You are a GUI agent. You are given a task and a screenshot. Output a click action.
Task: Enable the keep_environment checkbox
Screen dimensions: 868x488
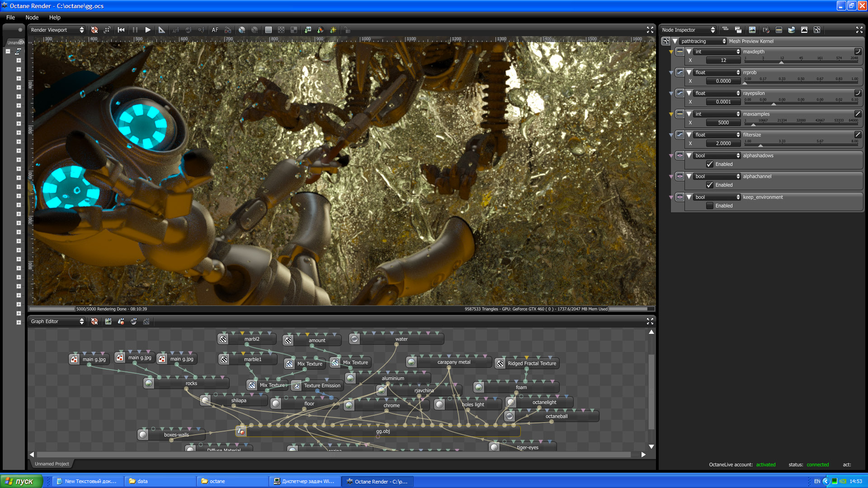pyautogui.click(x=710, y=206)
